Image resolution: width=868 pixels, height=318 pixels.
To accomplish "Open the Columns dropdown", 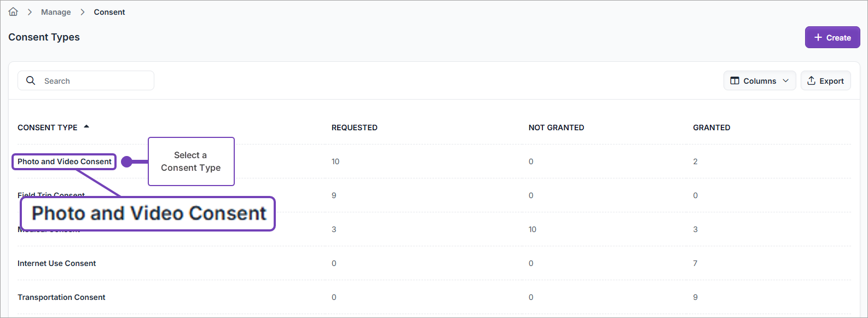I will 759,81.
